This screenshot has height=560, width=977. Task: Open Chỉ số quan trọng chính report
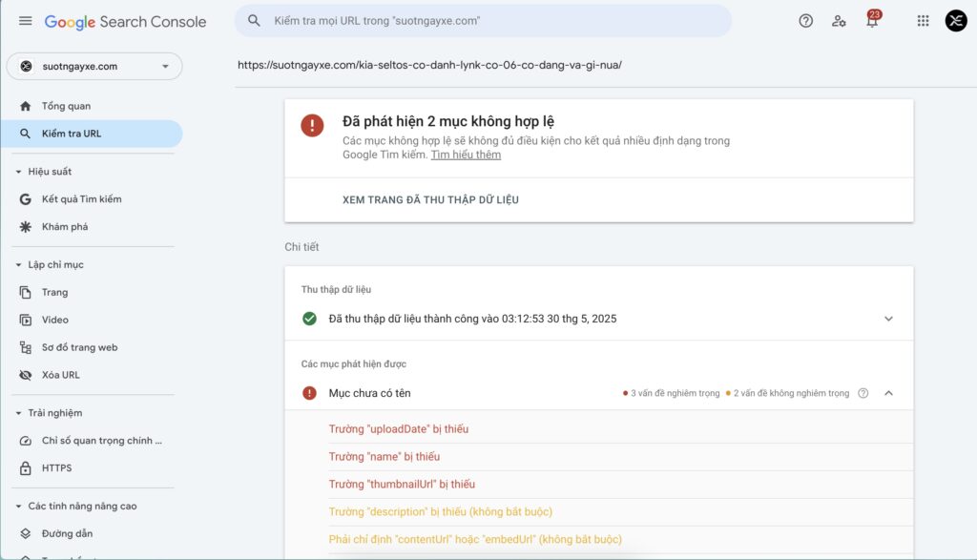(x=91, y=441)
